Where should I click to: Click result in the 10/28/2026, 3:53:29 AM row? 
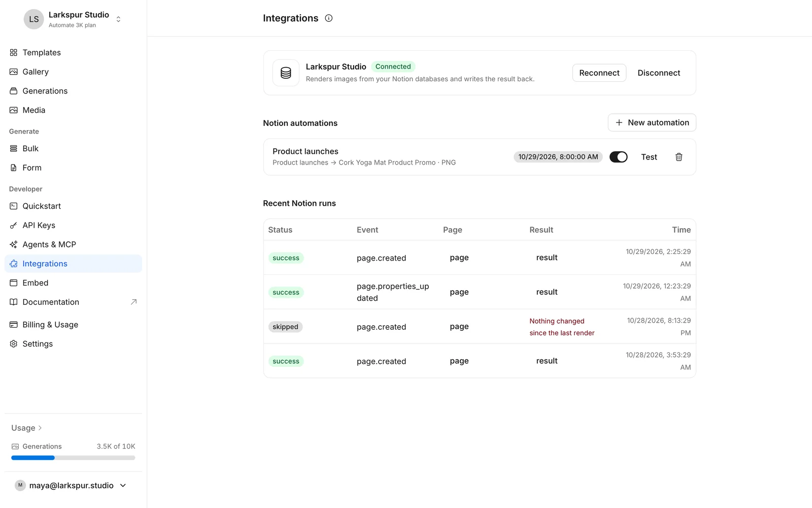click(547, 361)
